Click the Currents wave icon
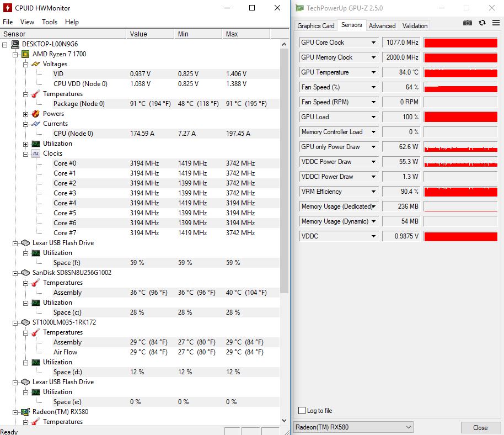 click(36, 124)
